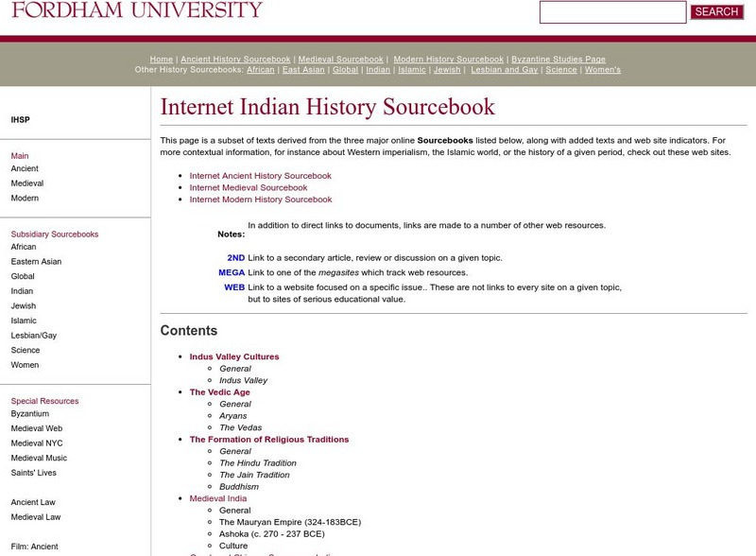Jump to The Vedic Age section
The image size is (756, 556).
pyautogui.click(x=220, y=391)
